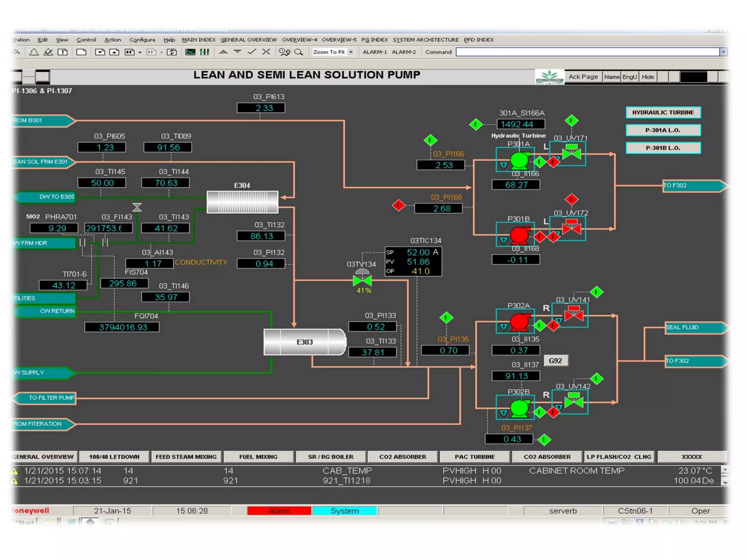
Task: Click the reload page toolbar icon
Action: 172,52
